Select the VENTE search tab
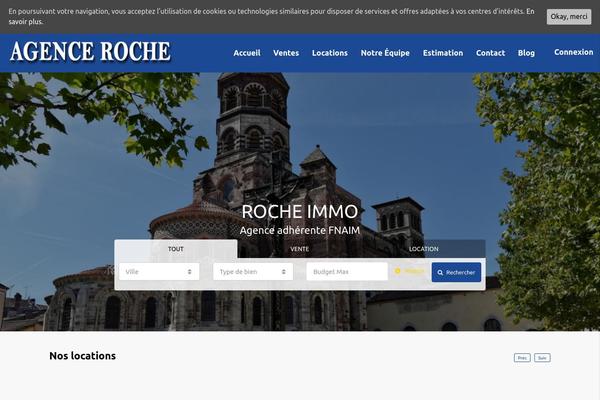This screenshot has width=600, height=400. 300,249
